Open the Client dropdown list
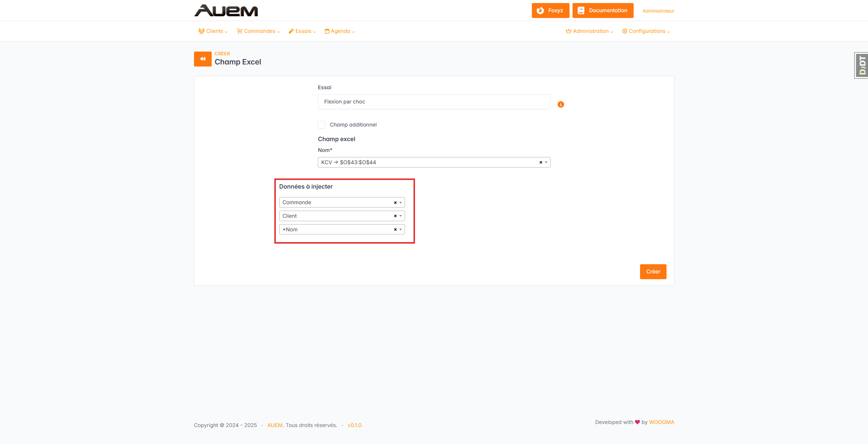The height and width of the screenshot is (444, 868). tap(401, 216)
